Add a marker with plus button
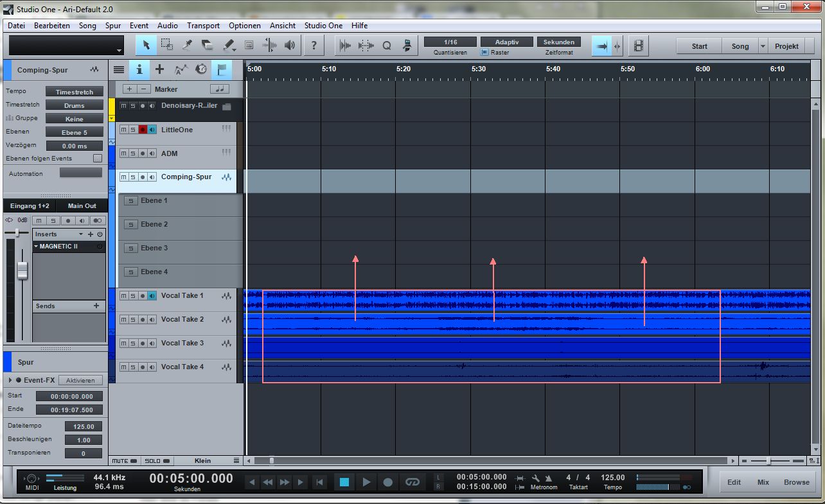 pyautogui.click(x=129, y=89)
